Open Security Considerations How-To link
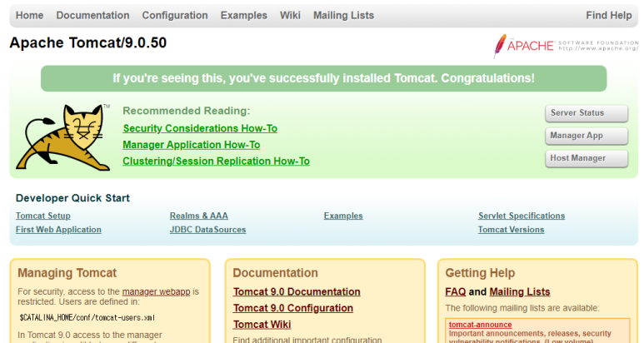 click(200, 128)
